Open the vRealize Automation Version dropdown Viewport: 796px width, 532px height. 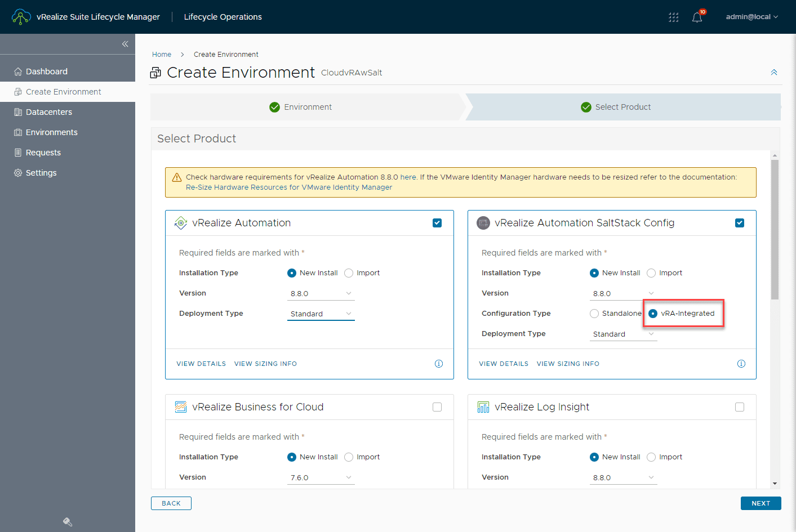pos(321,293)
